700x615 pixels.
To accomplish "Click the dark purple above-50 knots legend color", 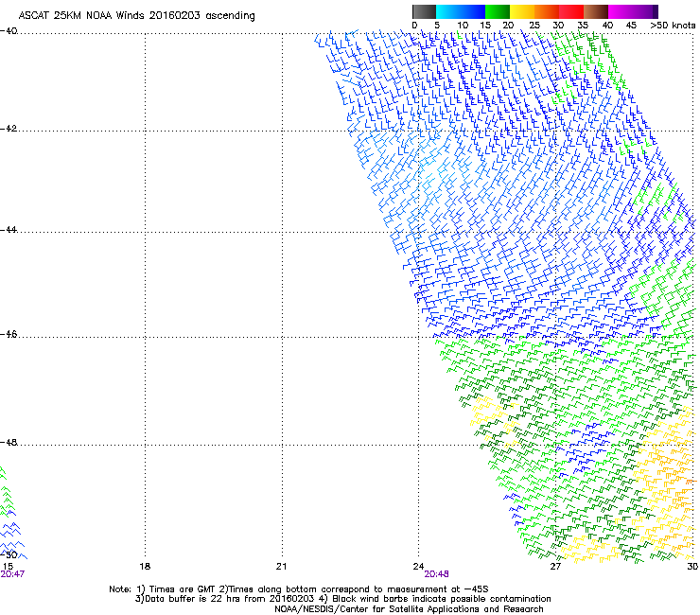I will pos(656,11).
